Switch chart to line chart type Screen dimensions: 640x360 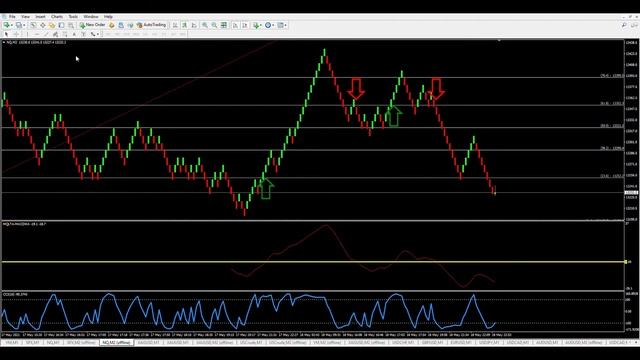coord(194,25)
